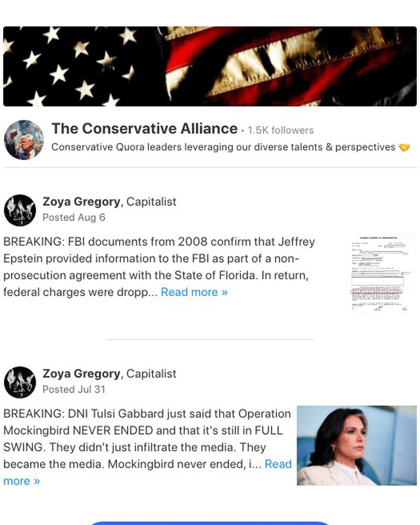This screenshot has width=420, height=525.
Task: Click the Posted Jul 31 timestamp
Action: point(74,389)
